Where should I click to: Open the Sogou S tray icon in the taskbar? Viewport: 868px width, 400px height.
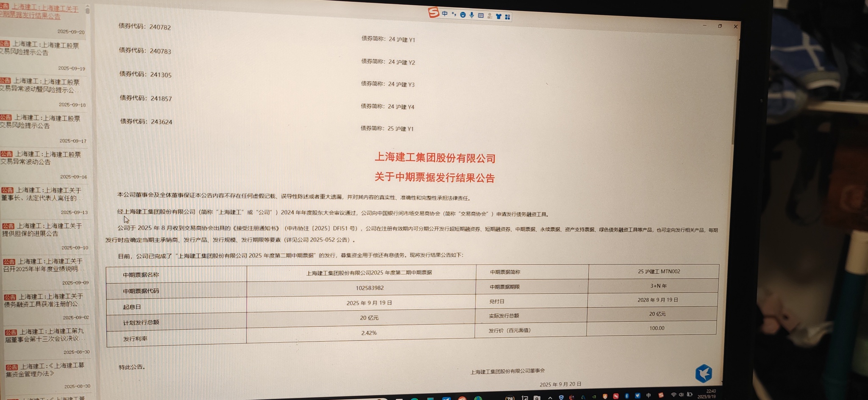pos(661,395)
